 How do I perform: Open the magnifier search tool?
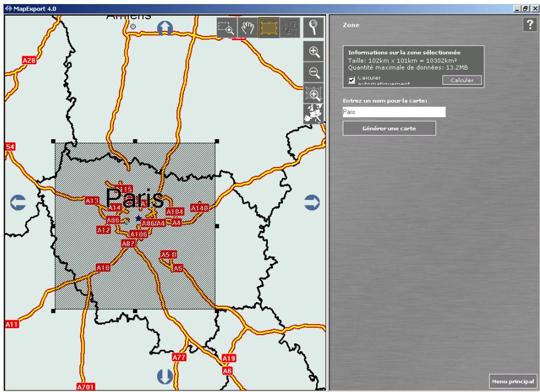click(x=313, y=27)
